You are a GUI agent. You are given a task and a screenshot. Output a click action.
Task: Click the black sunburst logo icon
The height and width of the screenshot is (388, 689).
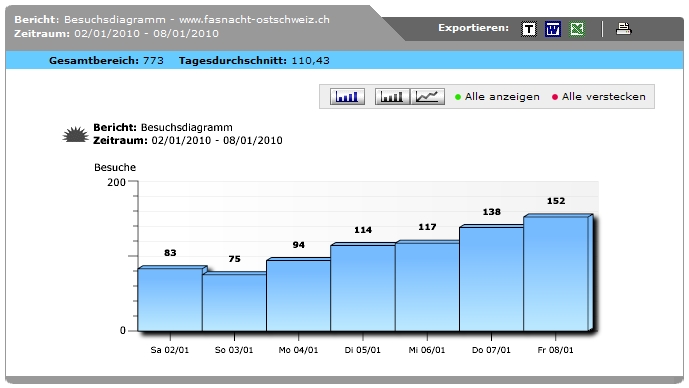coord(75,134)
